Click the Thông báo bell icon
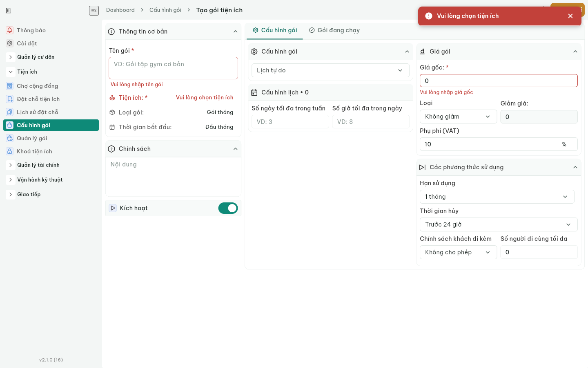The height and width of the screenshot is (368, 588). click(x=10, y=30)
